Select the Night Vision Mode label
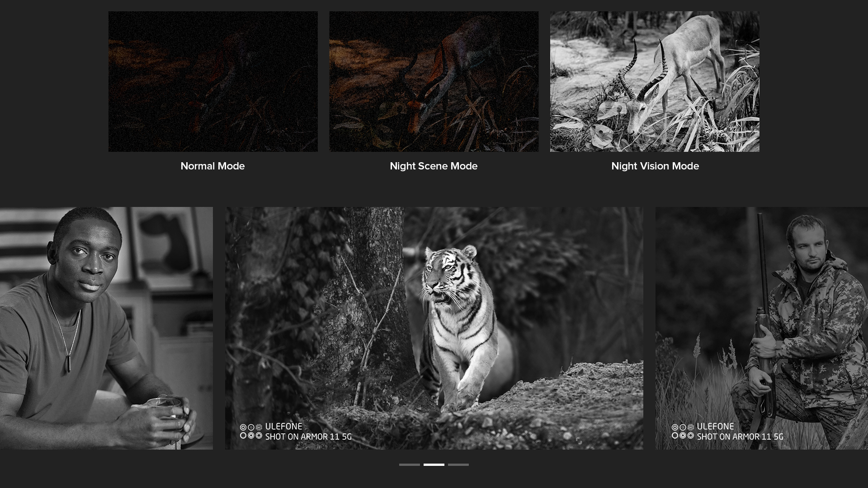This screenshot has height=488, width=868. tap(655, 166)
